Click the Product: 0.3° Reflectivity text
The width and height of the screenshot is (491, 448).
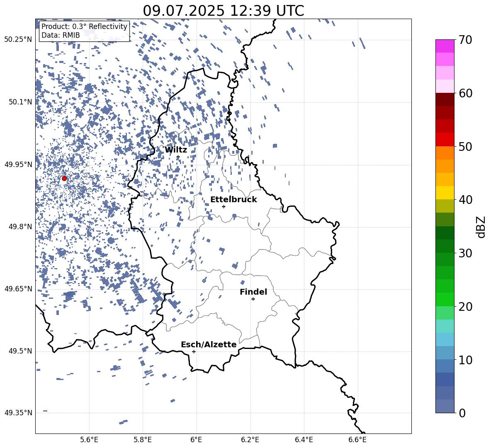tap(84, 26)
